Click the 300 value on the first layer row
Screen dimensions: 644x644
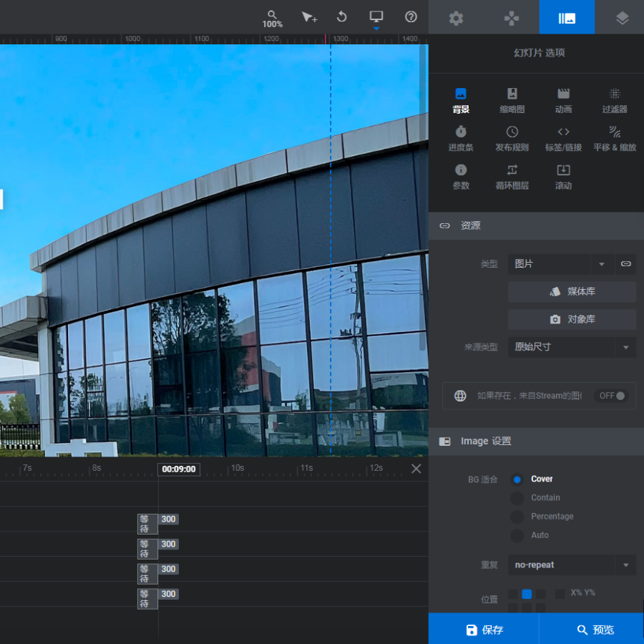click(168, 519)
